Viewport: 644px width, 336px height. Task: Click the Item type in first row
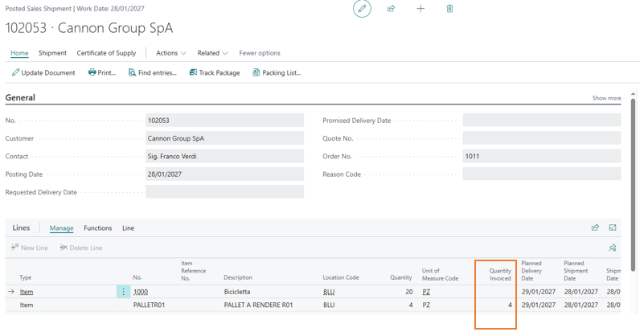coord(27,292)
